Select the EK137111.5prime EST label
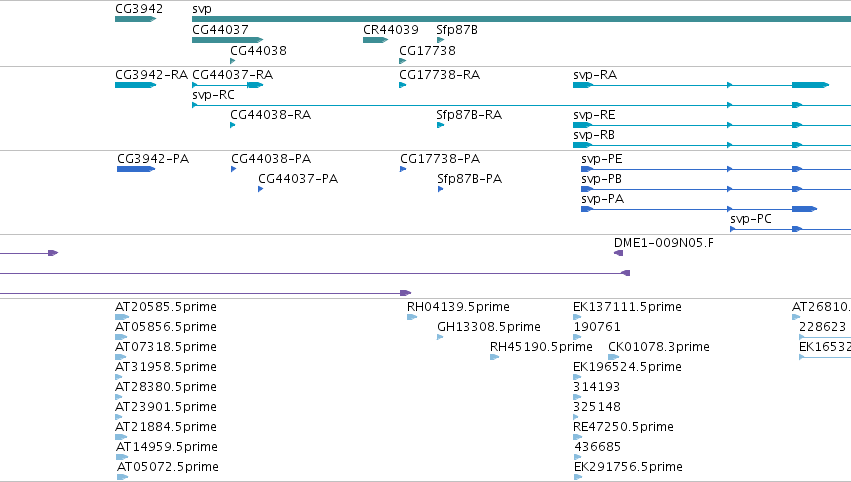This screenshot has width=851, height=482. pyautogui.click(x=627, y=306)
